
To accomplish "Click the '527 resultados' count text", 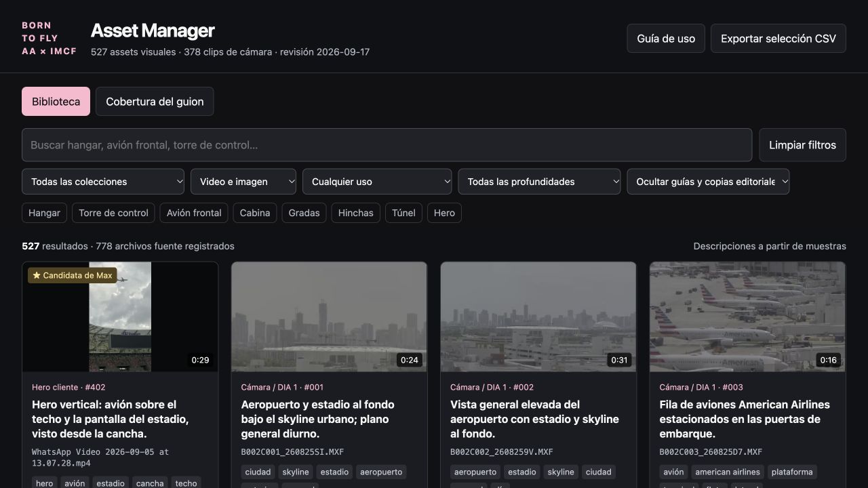I will click(55, 246).
